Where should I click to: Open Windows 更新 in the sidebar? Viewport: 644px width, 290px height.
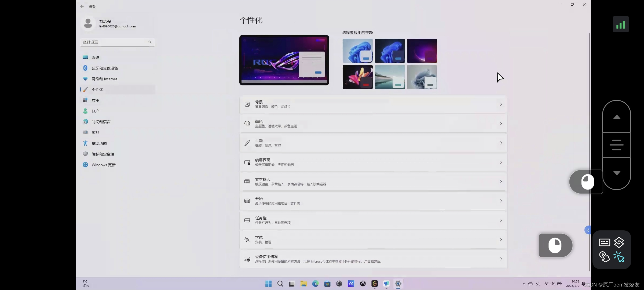tap(118, 165)
